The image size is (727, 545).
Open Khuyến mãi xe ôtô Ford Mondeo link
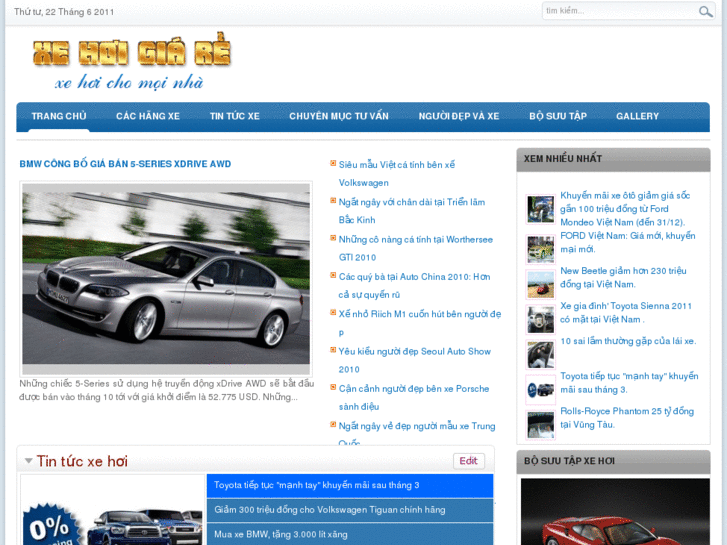click(x=625, y=209)
